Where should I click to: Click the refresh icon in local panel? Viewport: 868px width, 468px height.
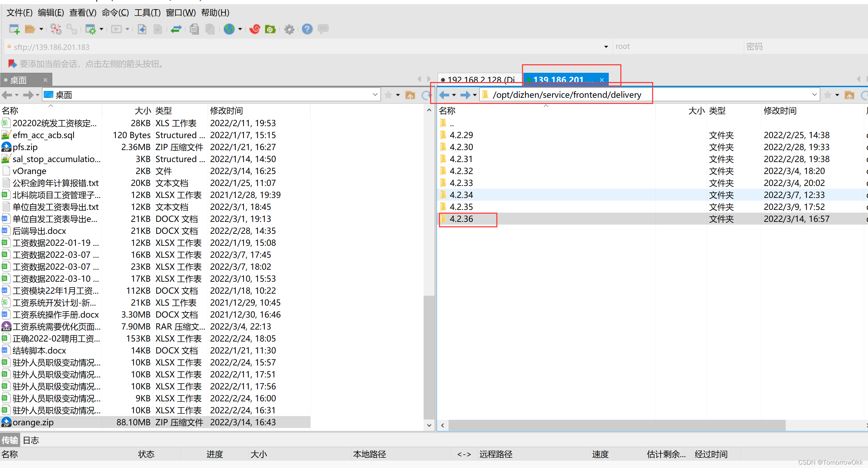click(426, 95)
